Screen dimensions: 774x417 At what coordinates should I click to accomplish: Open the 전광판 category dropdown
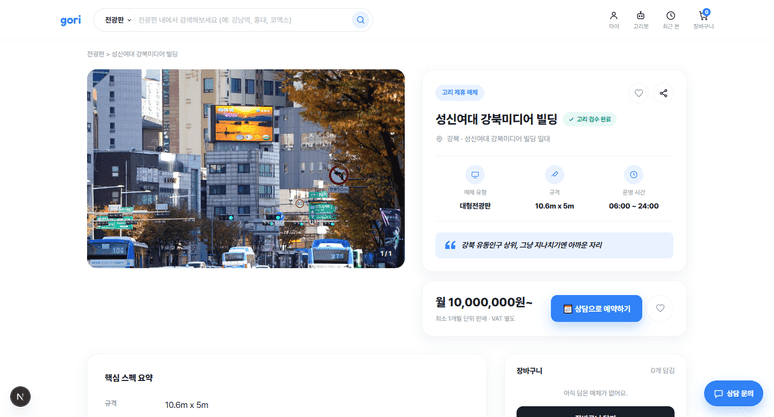click(117, 20)
